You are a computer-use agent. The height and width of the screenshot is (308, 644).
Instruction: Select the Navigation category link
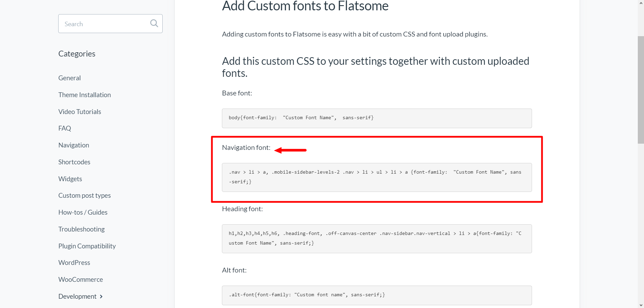click(74, 145)
